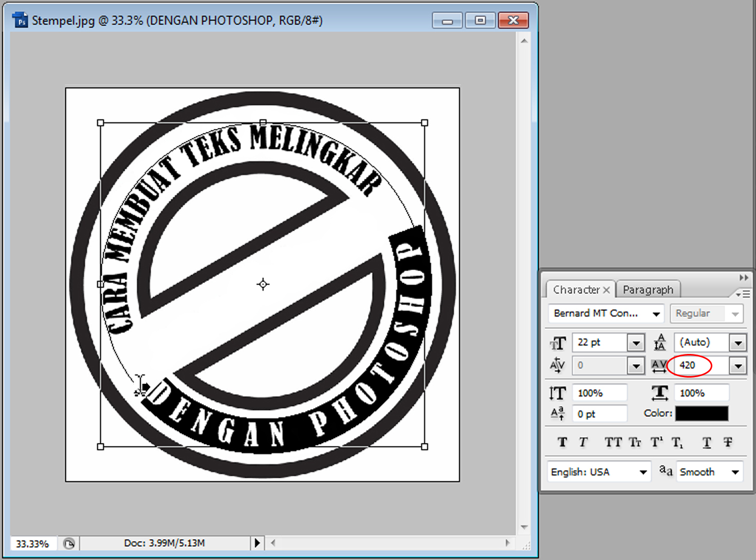This screenshot has width=756, height=560.
Task: Toggle Strikethrough style button
Action: coord(728,442)
